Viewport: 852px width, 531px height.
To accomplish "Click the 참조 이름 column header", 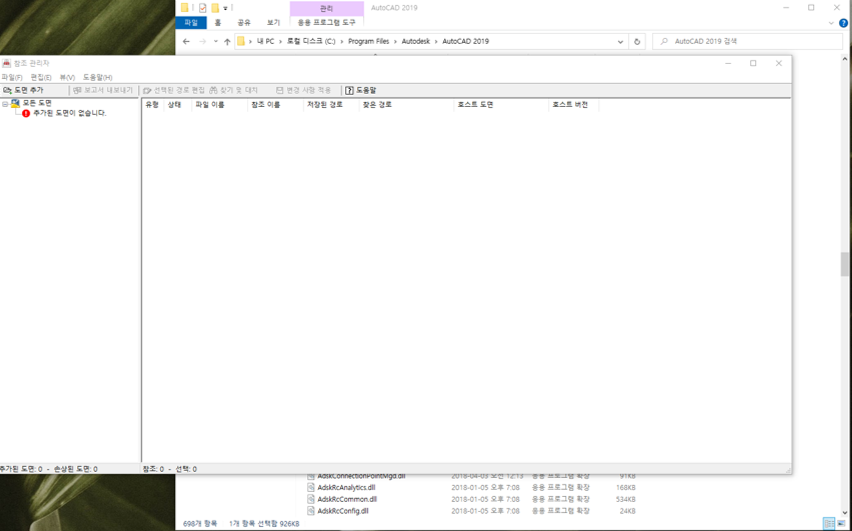I will point(275,105).
